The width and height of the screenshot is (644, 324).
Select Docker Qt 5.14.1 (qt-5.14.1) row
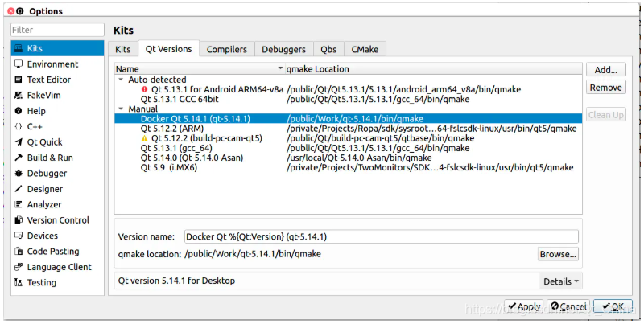tap(349, 118)
